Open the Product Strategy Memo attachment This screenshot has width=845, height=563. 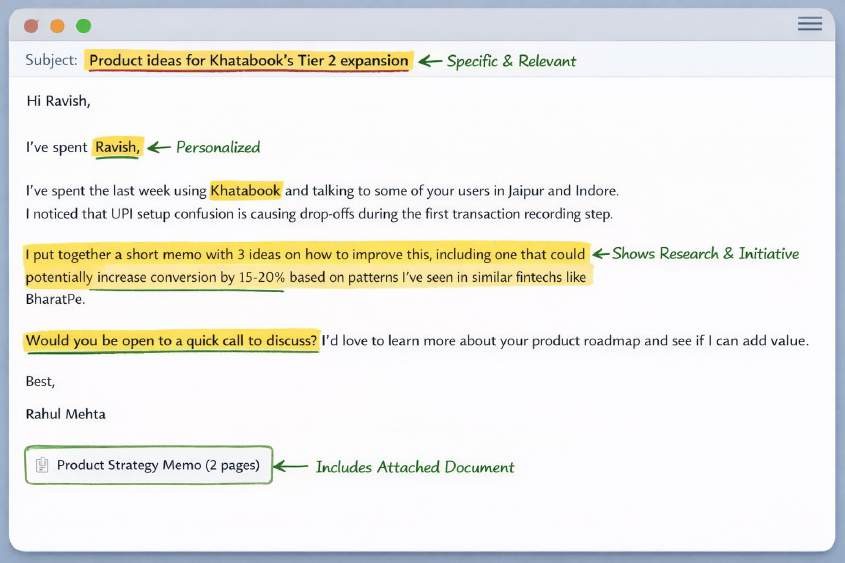[x=158, y=465]
